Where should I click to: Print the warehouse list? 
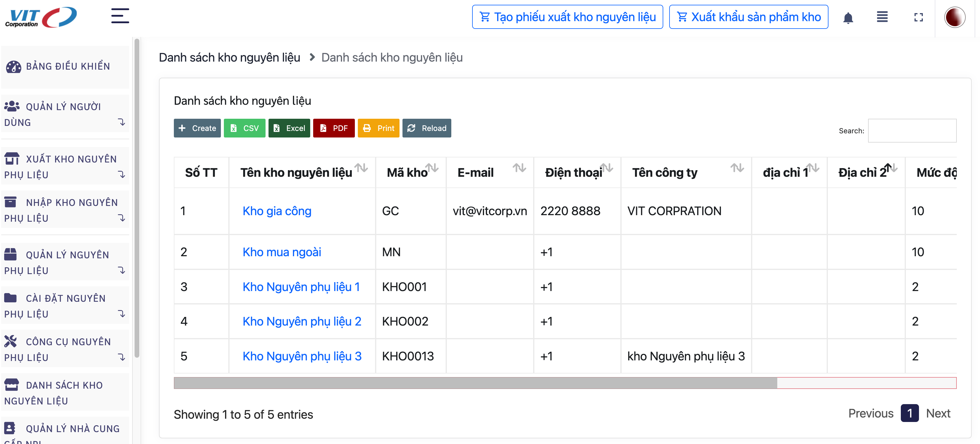tap(378, 128)
